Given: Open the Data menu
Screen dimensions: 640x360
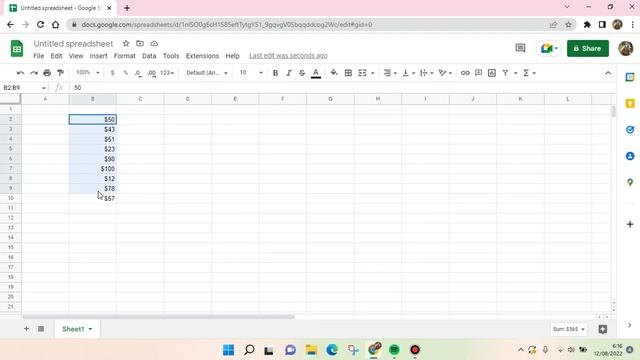Looking at the screenshot, I should (x=149, y=56).
